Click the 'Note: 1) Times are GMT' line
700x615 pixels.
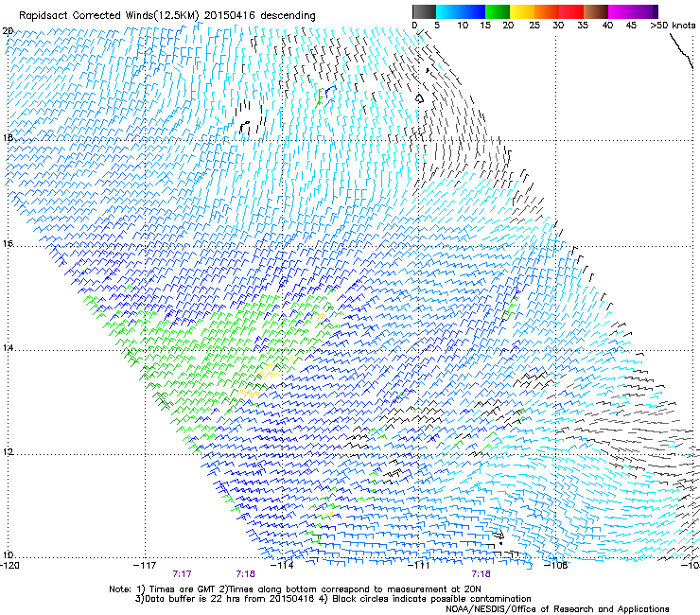(294, 589)
